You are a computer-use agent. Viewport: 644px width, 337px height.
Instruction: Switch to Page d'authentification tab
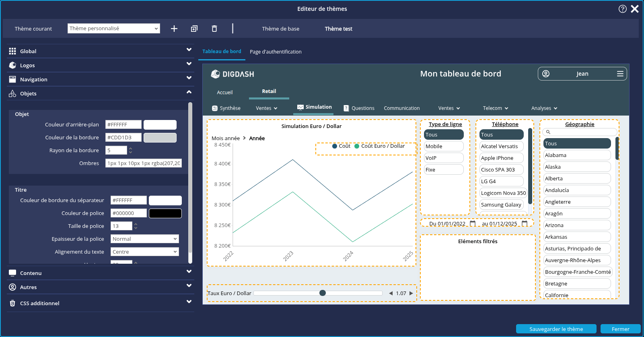click(x=276, y=52)
